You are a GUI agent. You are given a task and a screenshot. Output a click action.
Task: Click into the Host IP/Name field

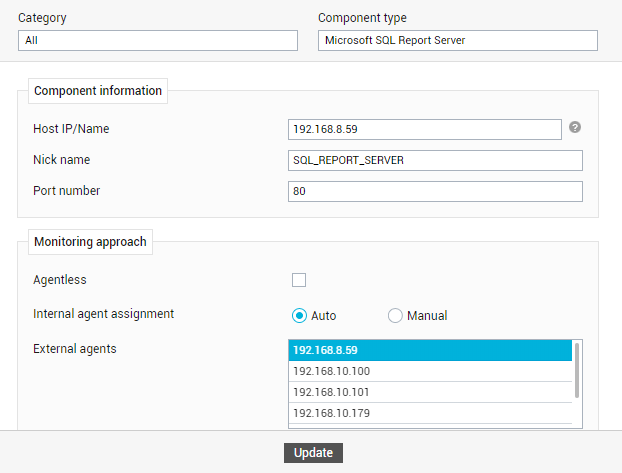click(425, 129)
